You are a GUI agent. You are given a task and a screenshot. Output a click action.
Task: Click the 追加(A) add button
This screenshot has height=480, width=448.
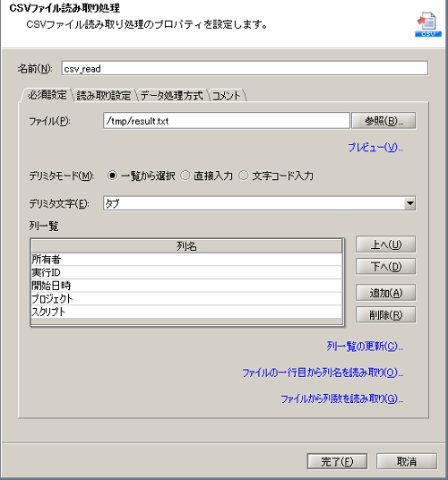click(386, 293)
